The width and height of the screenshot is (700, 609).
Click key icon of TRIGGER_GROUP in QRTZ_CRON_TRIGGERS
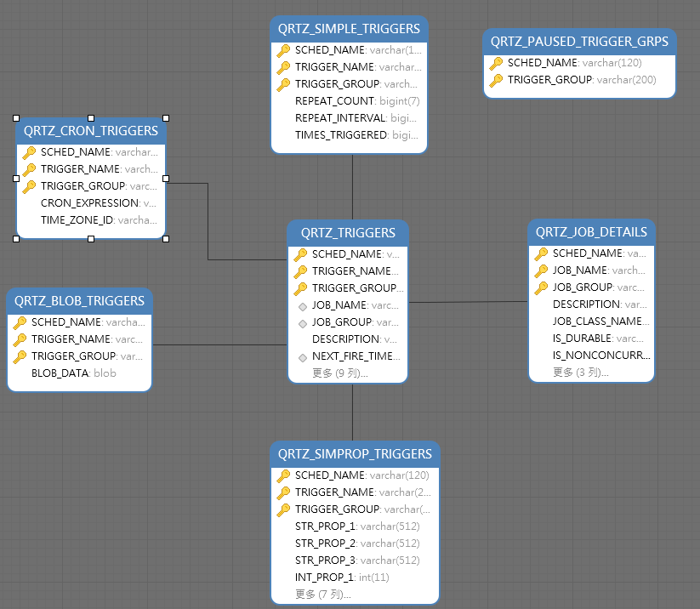pos(29,186)
